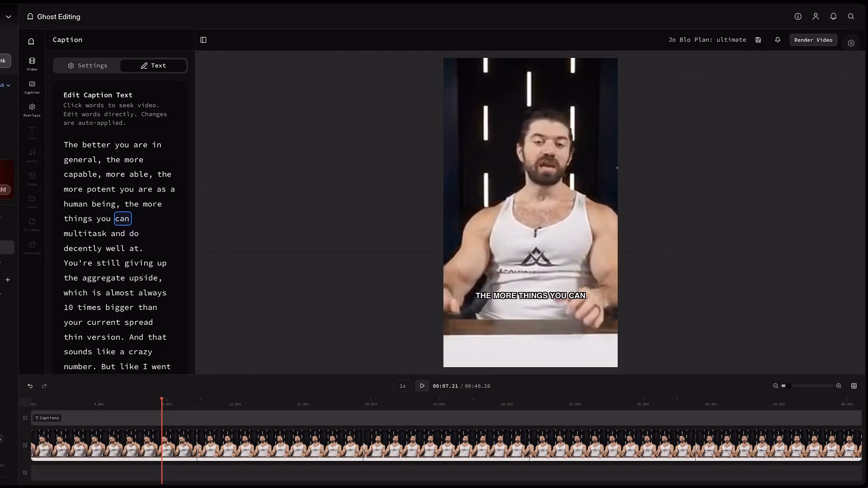Toggle the left panel visibility

point(203,40)
